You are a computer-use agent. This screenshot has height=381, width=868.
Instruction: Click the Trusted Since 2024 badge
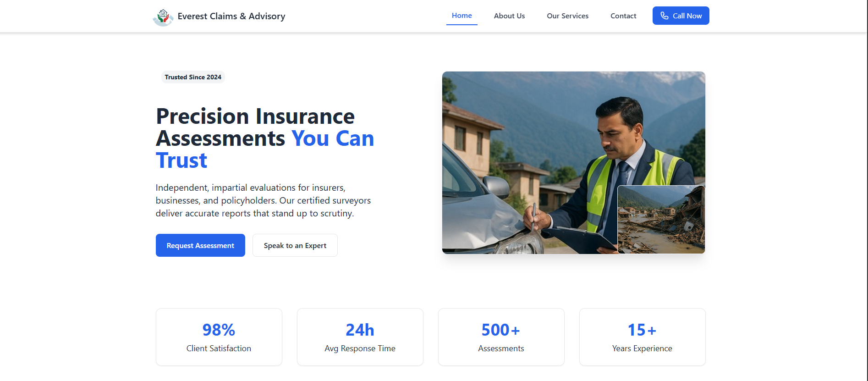193,77
